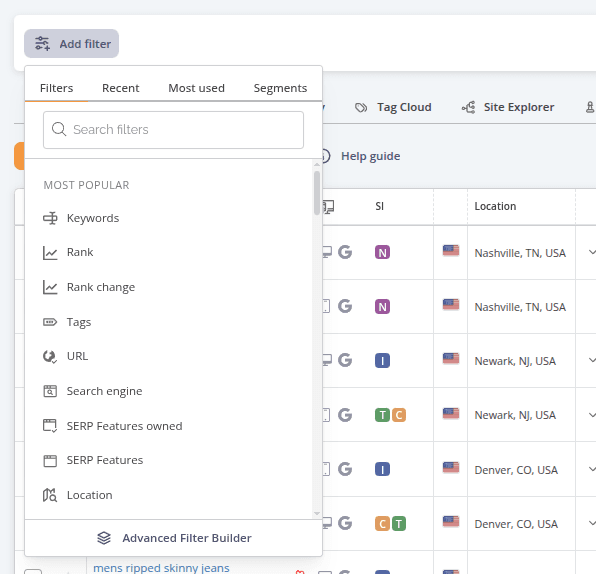The width and height of the screenshot is (596, 574).
Task: Select the Keywords filter icon
Action: click(x=50, y=218)
